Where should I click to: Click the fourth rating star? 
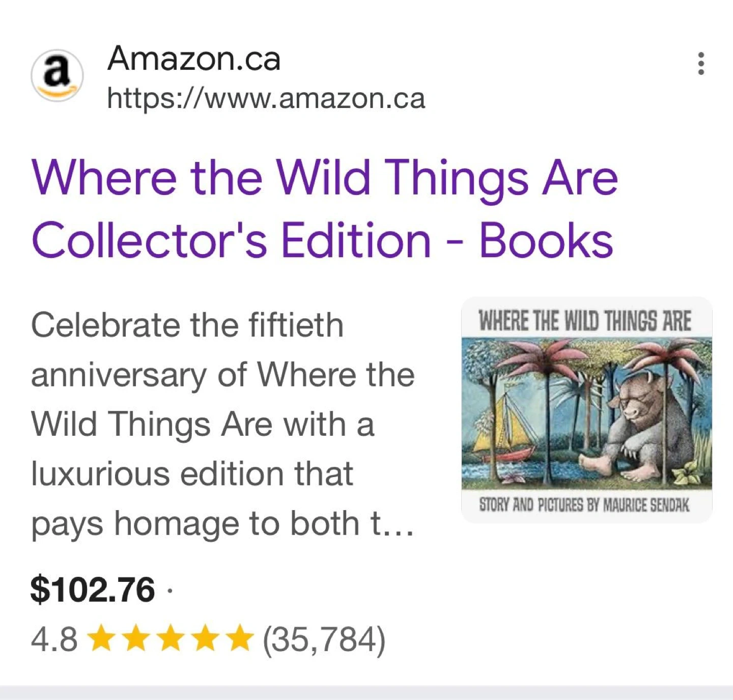205,639
